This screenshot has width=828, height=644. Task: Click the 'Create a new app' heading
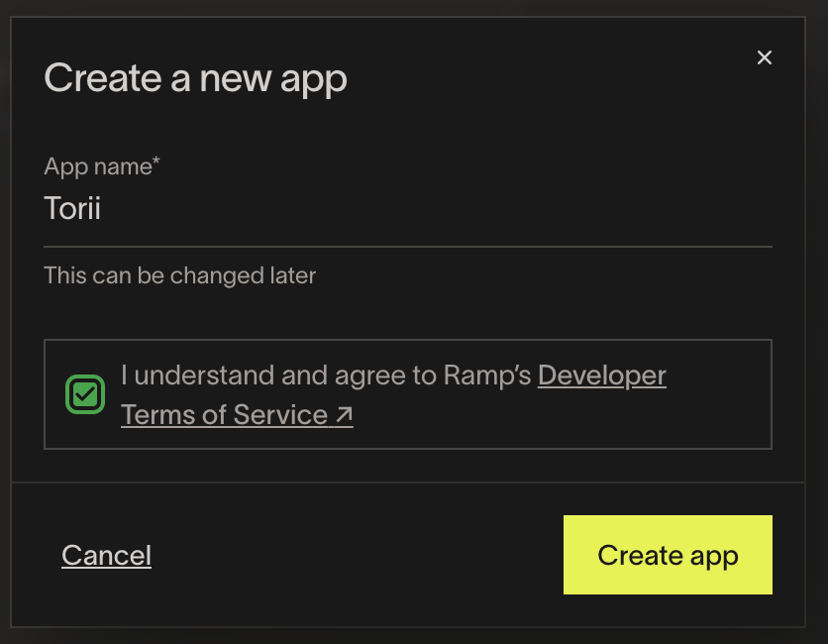195,78
